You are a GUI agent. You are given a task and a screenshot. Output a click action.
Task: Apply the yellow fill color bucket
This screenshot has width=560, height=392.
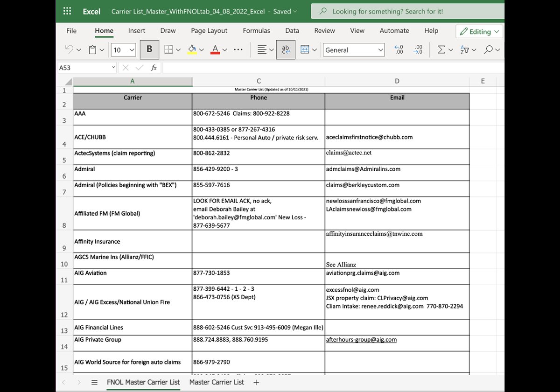pos(192,49)
